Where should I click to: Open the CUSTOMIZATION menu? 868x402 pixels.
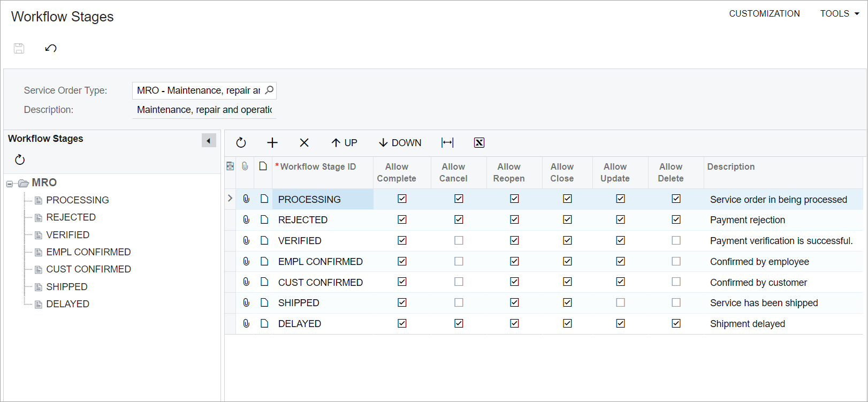click(x=764, y=13)
